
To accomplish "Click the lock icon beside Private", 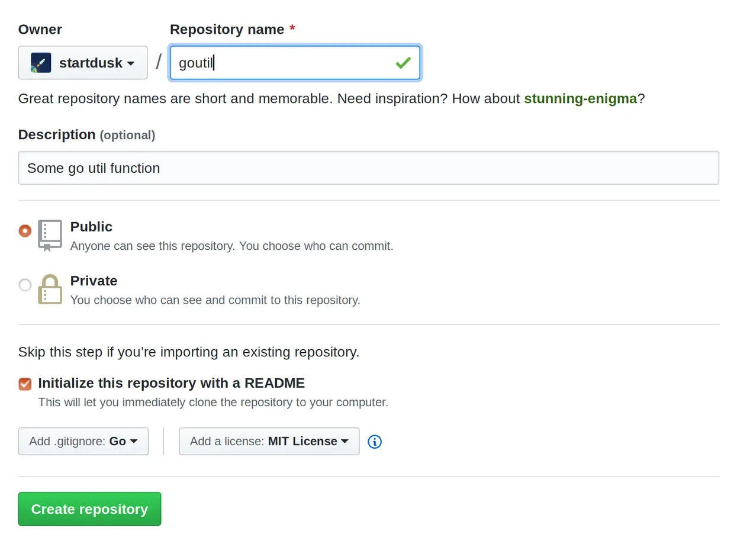I will 50,289.
